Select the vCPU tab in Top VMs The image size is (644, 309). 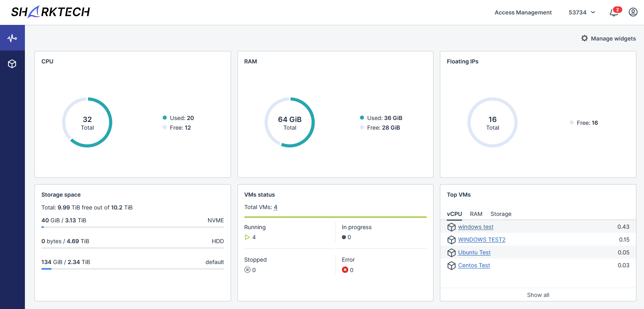coord(454,214)
